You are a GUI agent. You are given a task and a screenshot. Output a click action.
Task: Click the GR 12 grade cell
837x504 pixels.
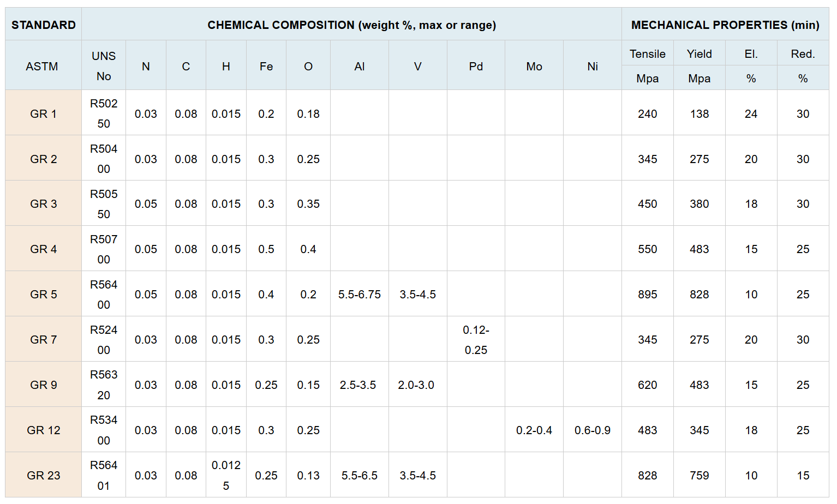tap(44, 430)
